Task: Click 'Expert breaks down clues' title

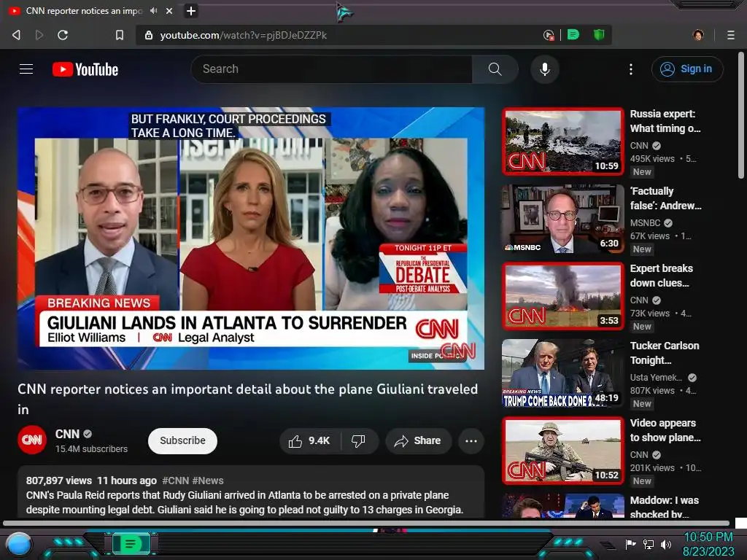Action: click(x=661, y=275)
